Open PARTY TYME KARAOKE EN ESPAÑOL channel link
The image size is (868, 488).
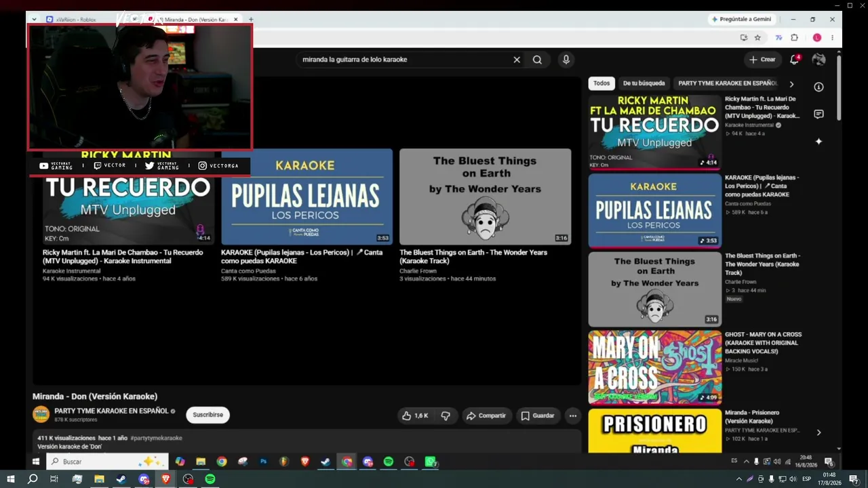click(111, 411)
